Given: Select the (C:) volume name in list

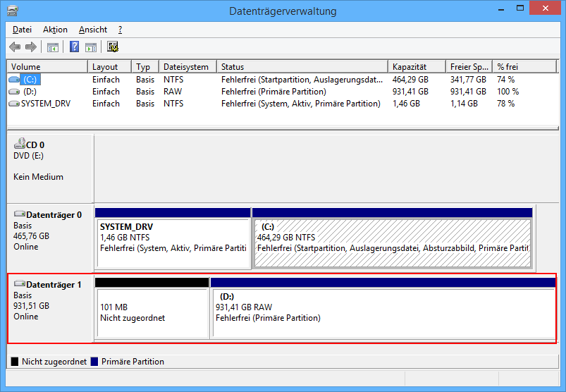Looking at the screenshot, I should click(30, 80).
